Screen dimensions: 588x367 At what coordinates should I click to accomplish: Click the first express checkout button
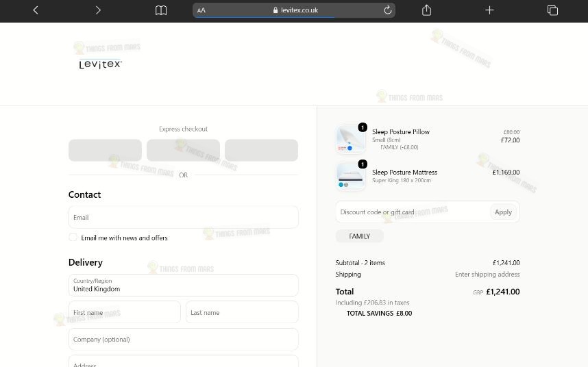(x=105, y=150)
